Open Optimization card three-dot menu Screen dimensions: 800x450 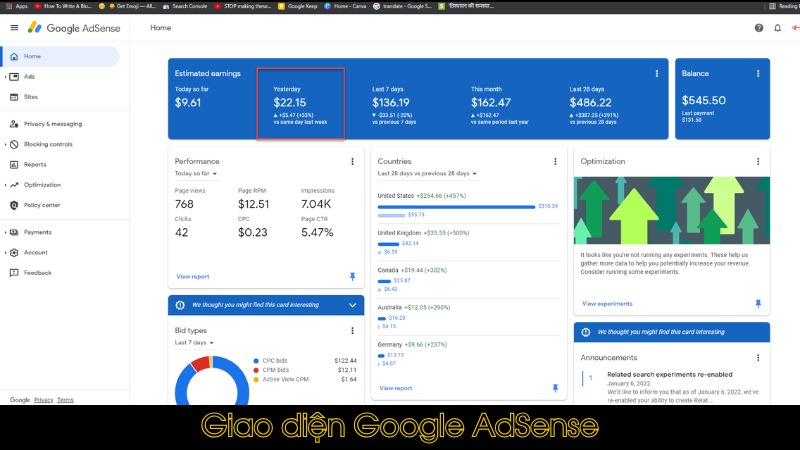coord(758,161)
